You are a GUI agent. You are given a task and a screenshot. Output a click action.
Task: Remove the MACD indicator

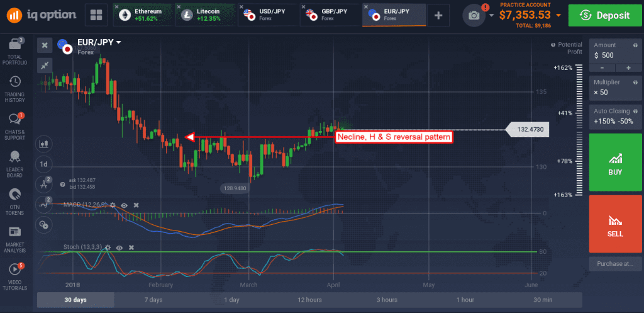click(136, 205)
